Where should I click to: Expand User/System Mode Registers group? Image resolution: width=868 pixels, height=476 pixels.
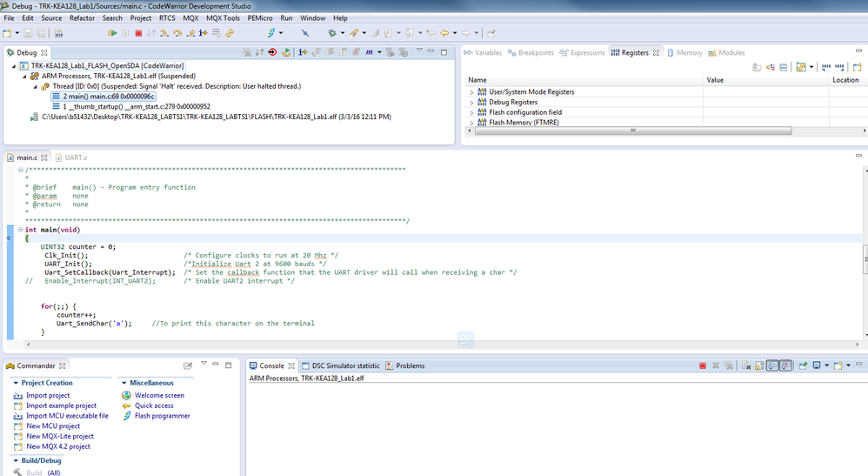coord(471,92)
